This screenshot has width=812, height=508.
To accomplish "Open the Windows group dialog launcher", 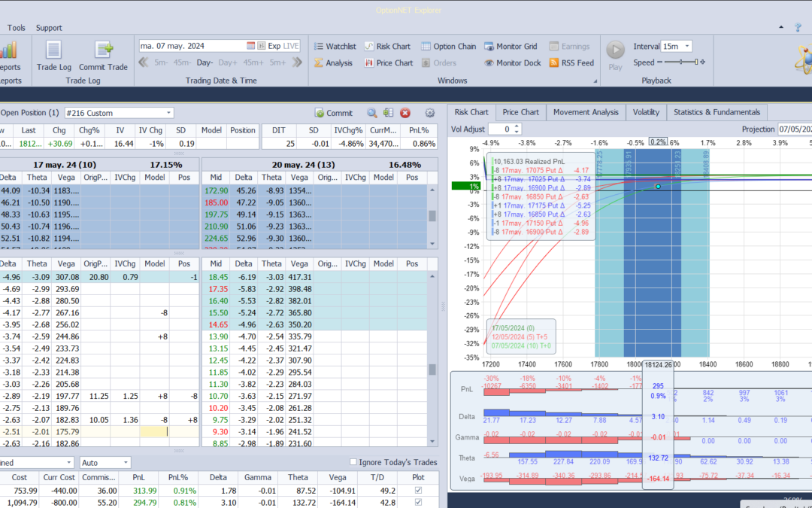I will tap(595, 81).
